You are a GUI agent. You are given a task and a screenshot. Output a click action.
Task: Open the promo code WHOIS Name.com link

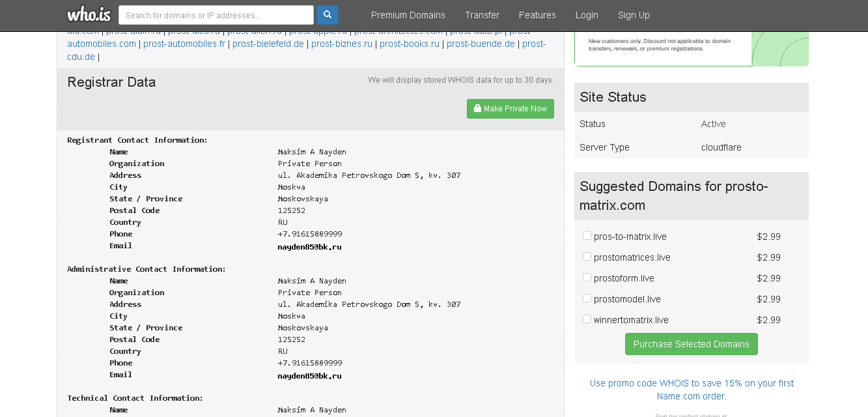coord(691,390)
